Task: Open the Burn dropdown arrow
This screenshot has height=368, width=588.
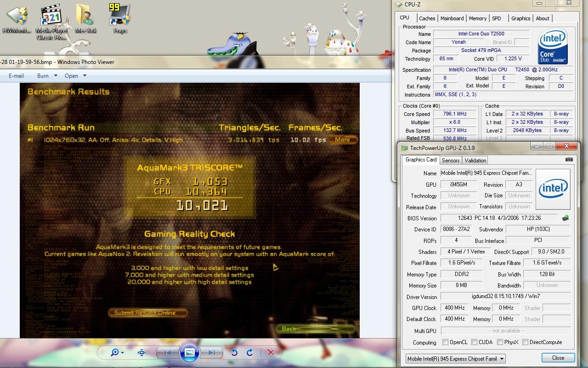Action: click(x=56, y=76)
